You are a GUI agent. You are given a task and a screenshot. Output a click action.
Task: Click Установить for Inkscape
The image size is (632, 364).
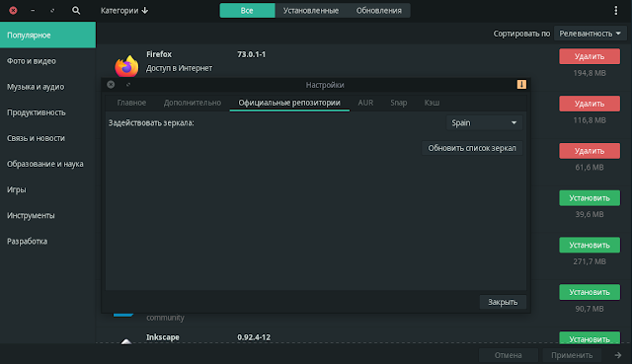click(590, 338)
